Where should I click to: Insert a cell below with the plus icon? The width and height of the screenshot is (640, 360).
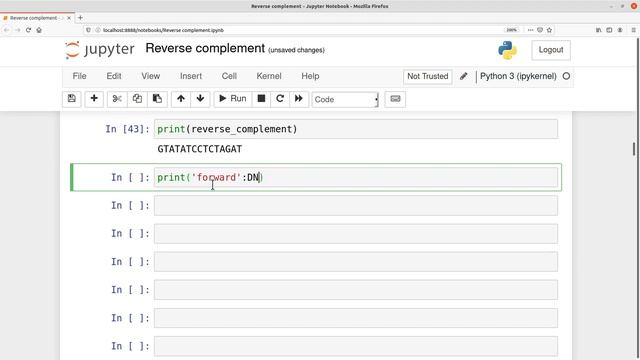click(94, 99)
